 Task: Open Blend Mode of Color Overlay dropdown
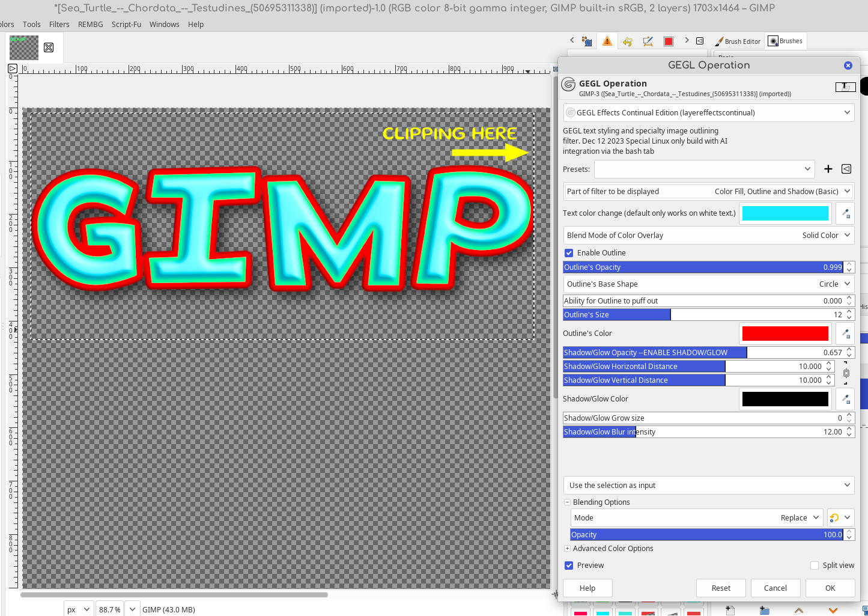709,236
